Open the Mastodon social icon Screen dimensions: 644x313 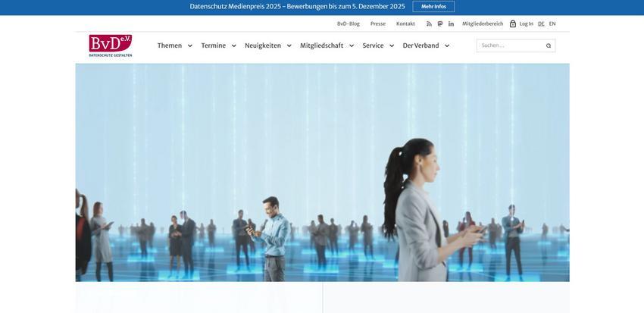[x=440, y=23]
